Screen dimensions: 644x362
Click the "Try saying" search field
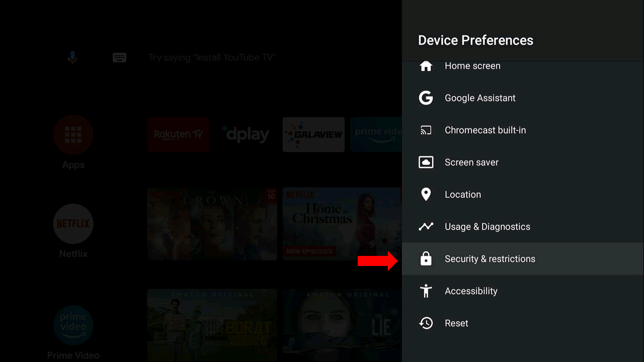212,57
